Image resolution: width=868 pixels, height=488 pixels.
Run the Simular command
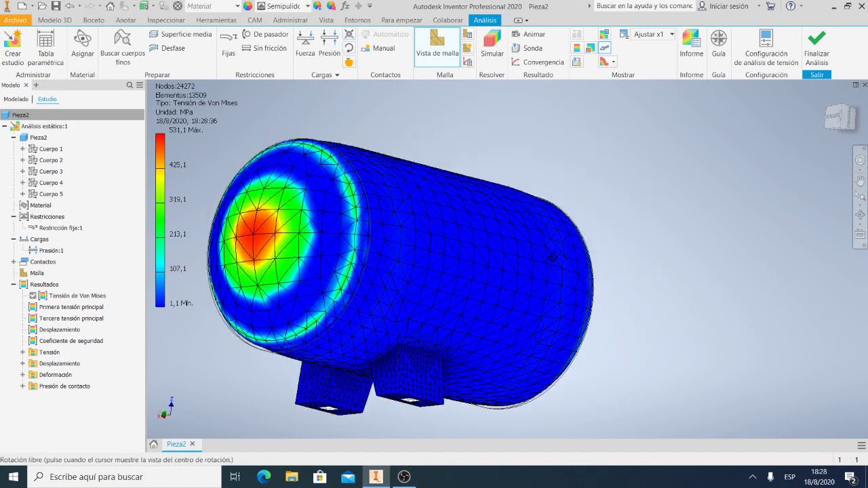pyautogui.click(x=492, y=43)
